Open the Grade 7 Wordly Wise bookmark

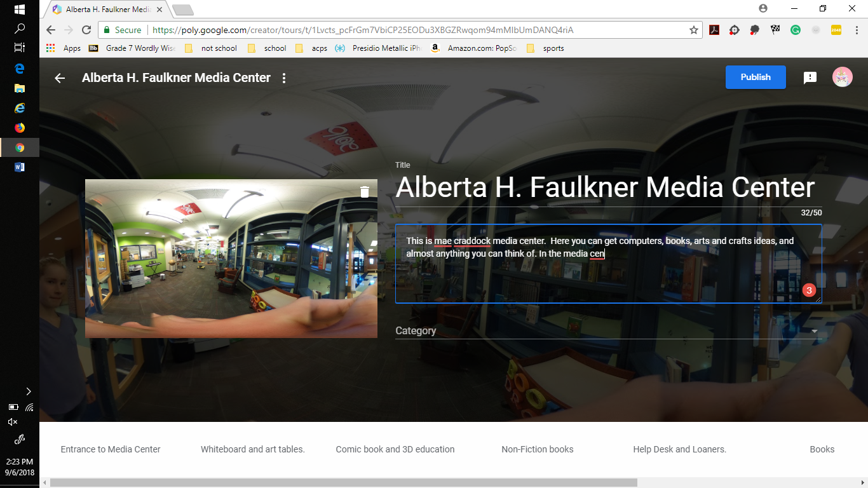(133, 48)
